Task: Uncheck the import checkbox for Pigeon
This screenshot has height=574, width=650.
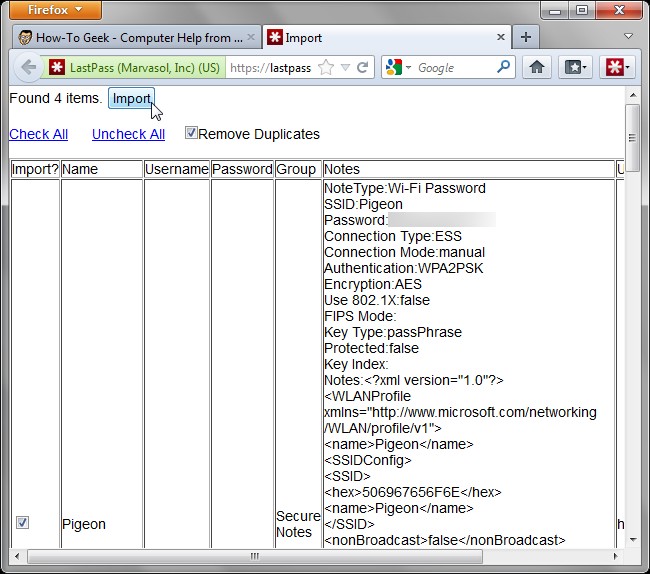Action: pos(22,523)
